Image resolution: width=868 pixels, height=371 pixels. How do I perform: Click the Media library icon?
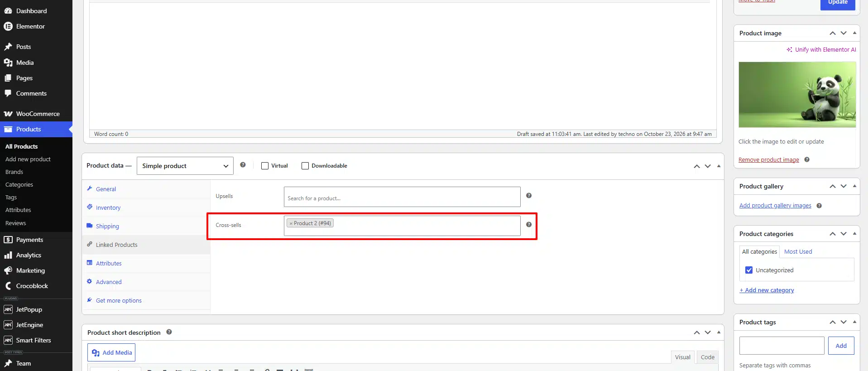pos(8,63)
